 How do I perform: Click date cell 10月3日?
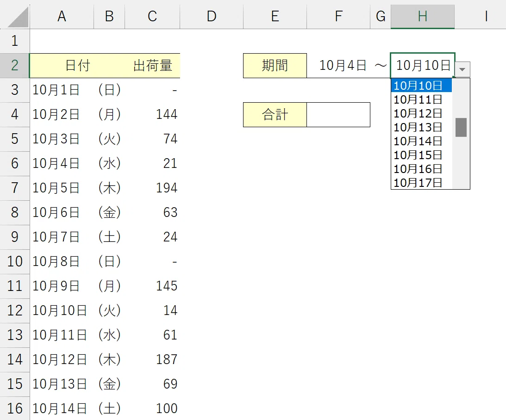62,139
